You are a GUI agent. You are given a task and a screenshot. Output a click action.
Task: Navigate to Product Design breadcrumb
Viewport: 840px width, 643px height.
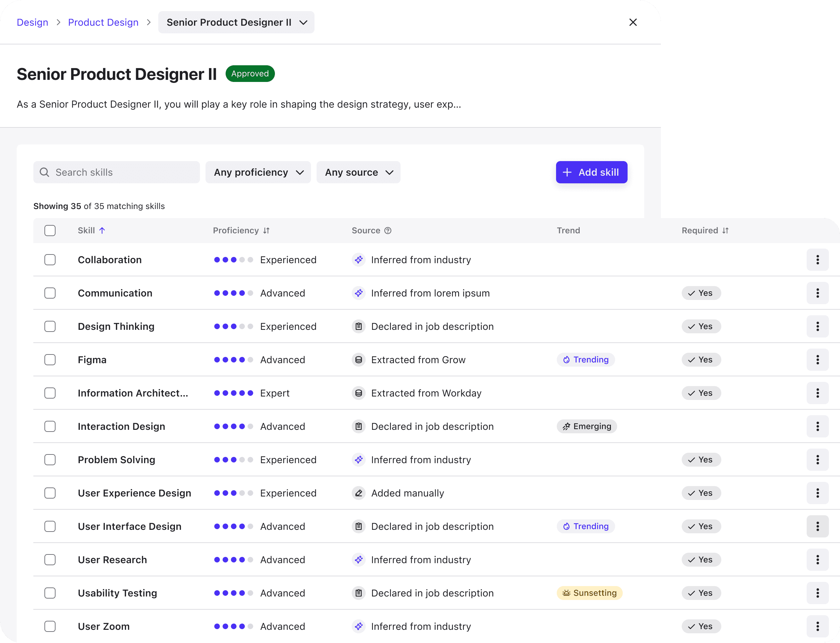click(103, 22)
